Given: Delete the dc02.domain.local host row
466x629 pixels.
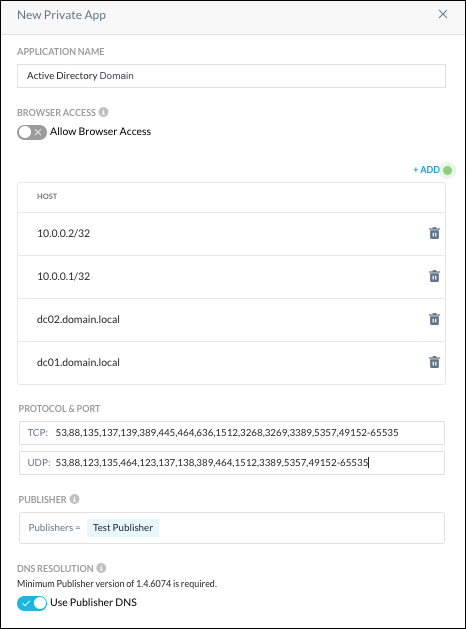Looking at the screenshot, I should click(434, 319).
